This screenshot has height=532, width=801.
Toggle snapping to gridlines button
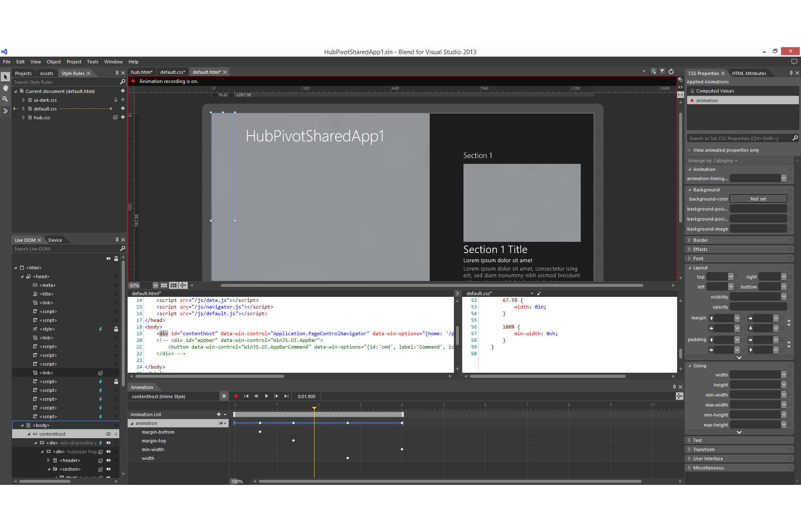click(174, 285)
